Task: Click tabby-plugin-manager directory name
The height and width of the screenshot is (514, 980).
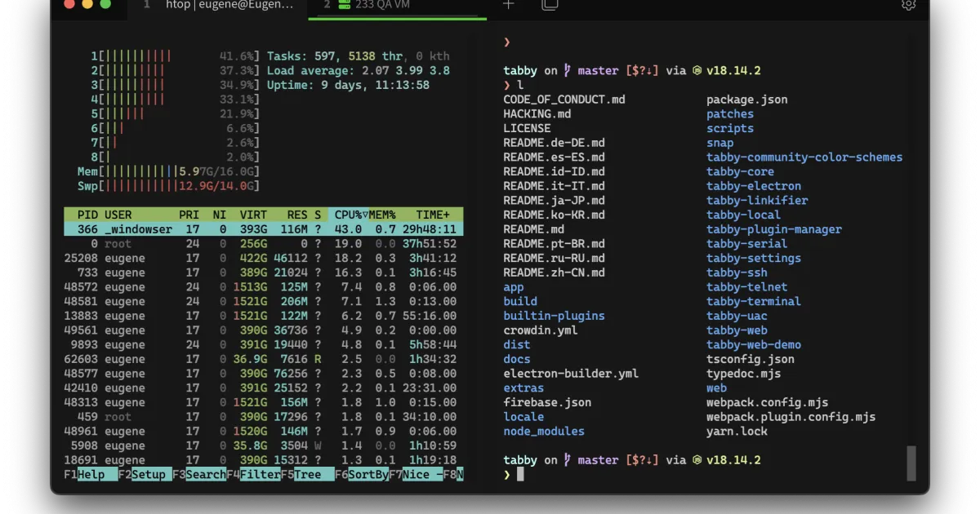Action: click(x=774, y=229)
